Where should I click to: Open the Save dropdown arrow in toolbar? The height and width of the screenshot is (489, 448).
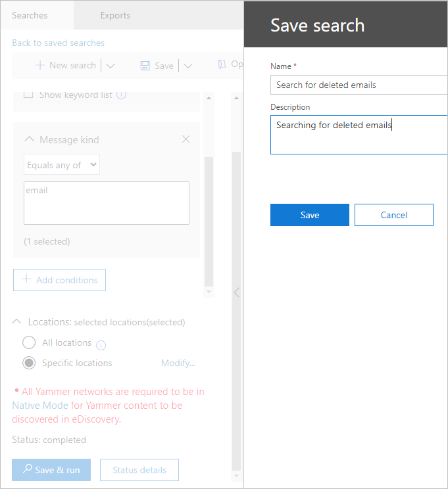[x=187, y=66]
